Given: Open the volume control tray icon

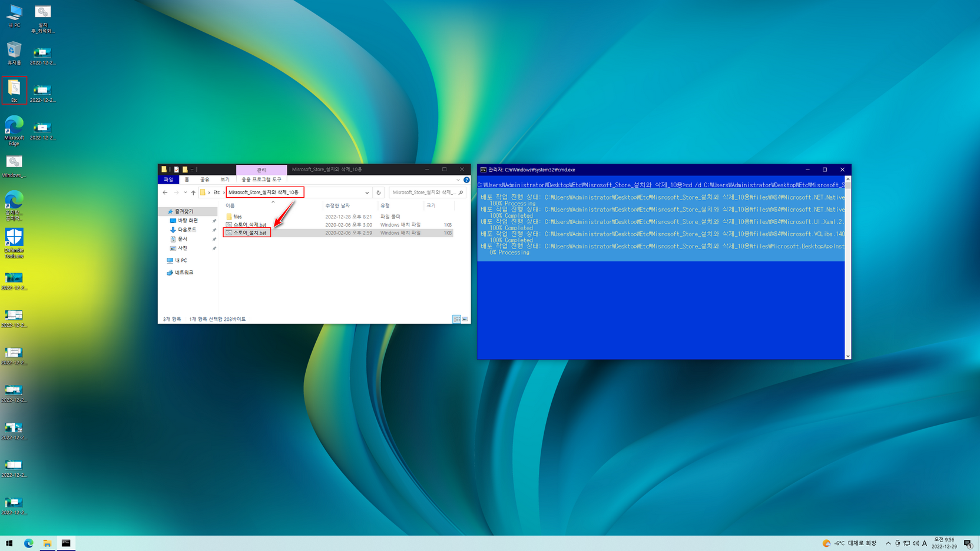Looking at the screenshot, I should coord(916,543).
